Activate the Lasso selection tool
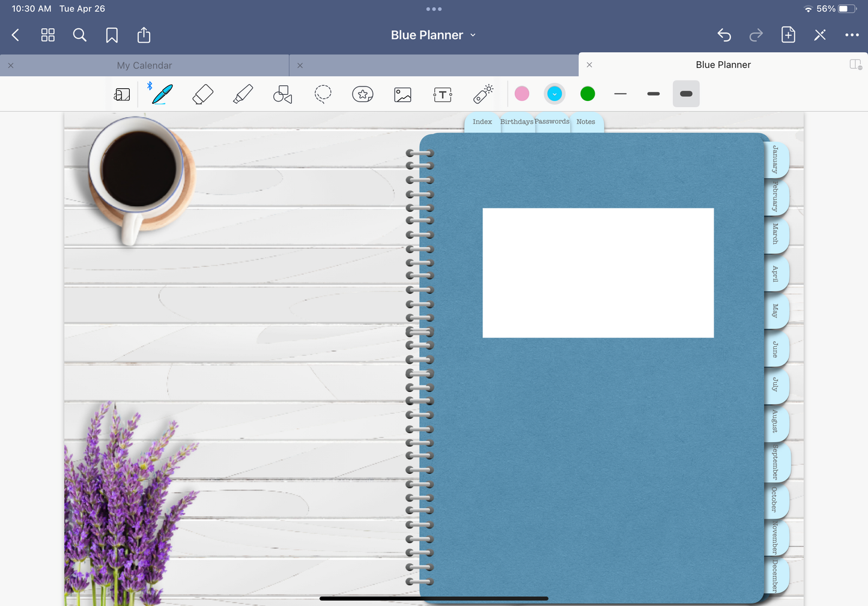 tap(323, 94)
